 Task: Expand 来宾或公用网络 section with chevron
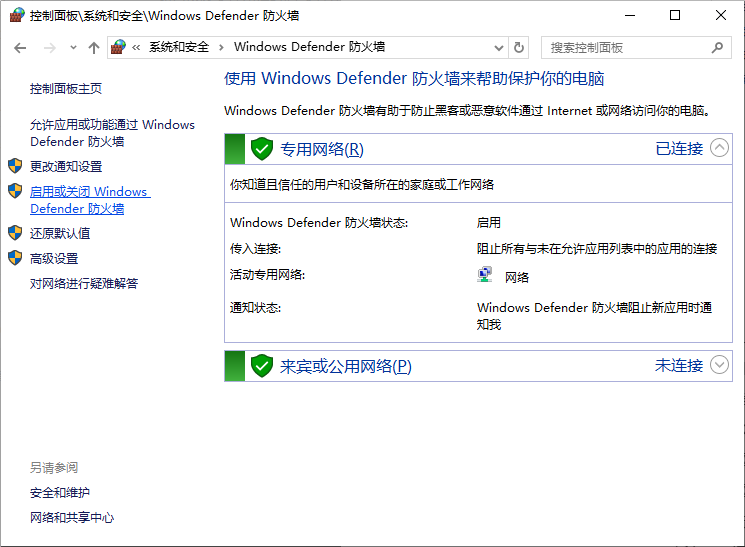point(719,365)
